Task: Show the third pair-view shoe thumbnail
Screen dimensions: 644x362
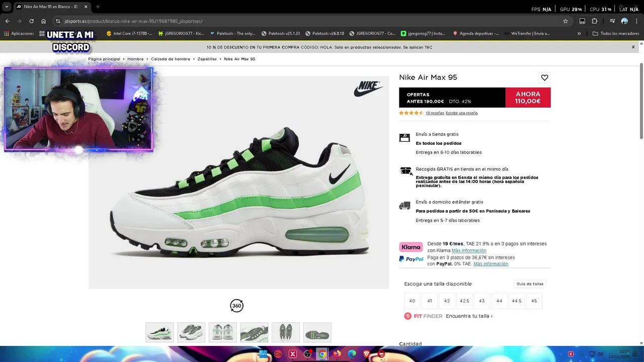Action: [222, 332]
